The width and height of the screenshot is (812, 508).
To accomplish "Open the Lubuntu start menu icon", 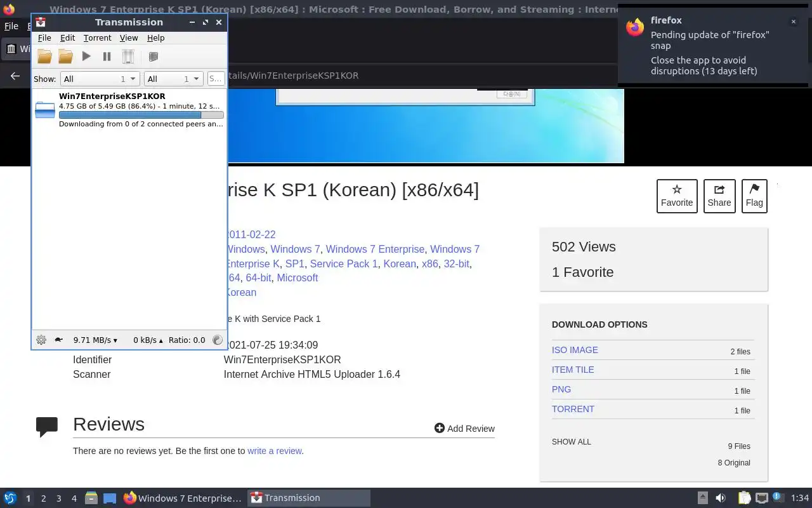I will 10,498.
